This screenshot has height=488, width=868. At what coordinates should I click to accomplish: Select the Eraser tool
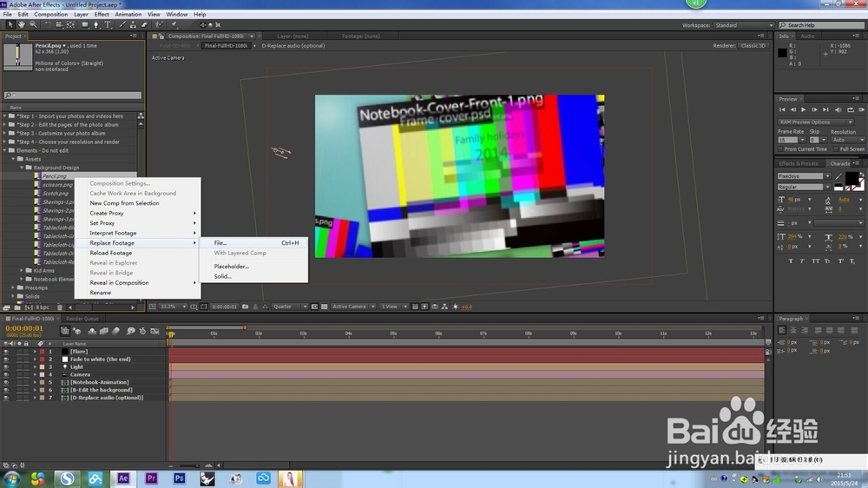(144, 25)
